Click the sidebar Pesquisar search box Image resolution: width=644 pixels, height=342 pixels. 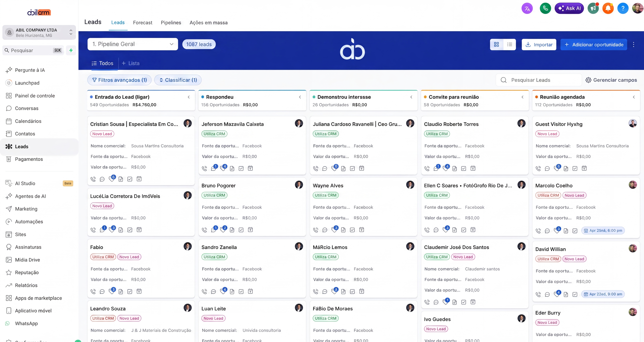[33, 50]
